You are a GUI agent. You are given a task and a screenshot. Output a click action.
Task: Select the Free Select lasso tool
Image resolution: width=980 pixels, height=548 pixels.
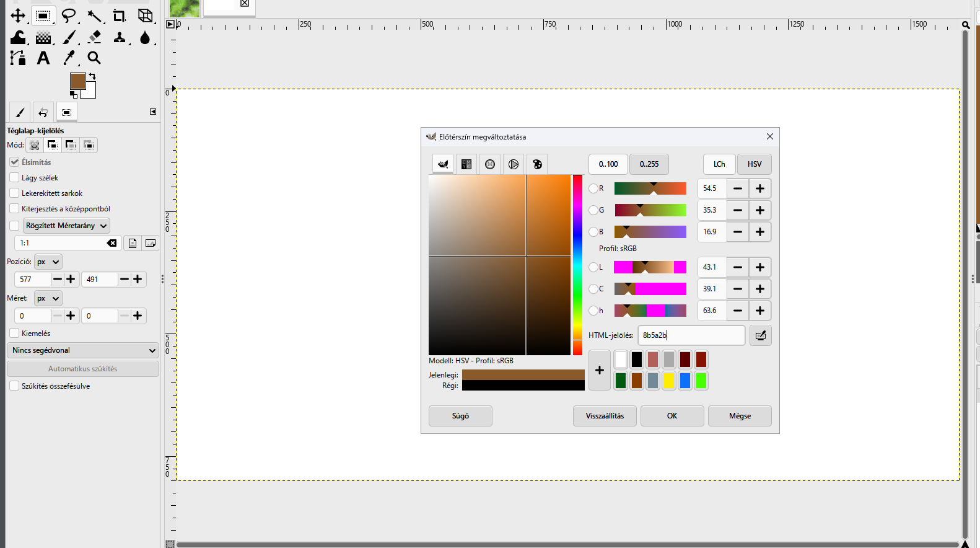69,15
